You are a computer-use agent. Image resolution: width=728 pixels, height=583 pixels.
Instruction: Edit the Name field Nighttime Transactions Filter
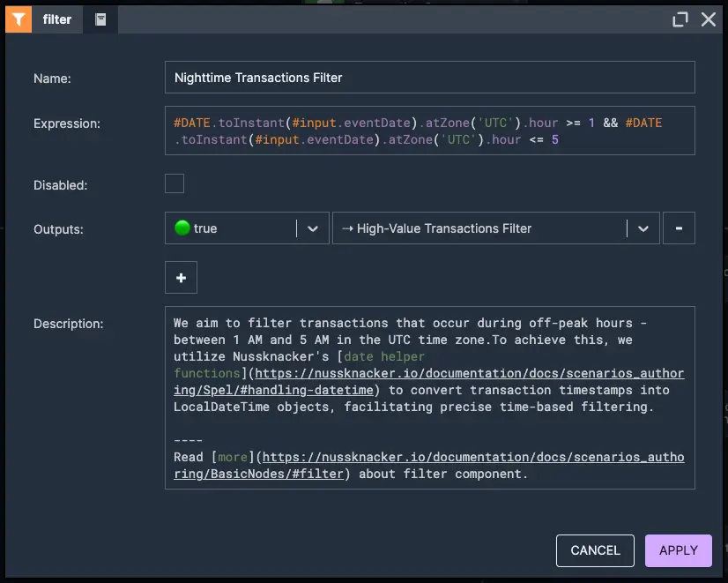(429, 78)
